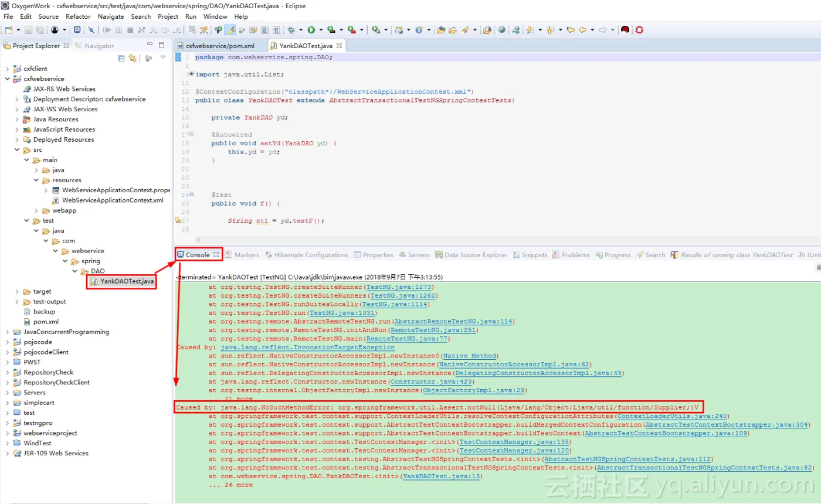The height and width of the screenshot is (504, 821).
Task: Collapse the setYd method fold at line 17
Action: 191,134
